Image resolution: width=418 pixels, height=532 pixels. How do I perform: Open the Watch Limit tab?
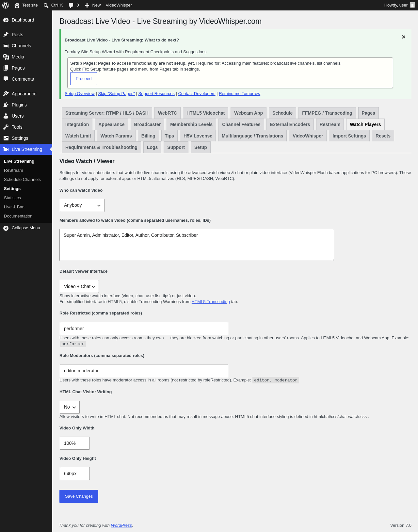(78, 136)
